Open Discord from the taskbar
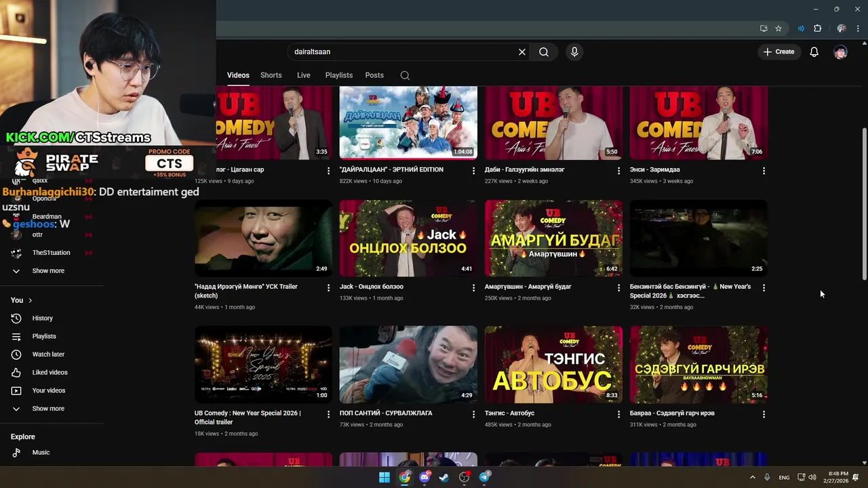 coord(425,477)
